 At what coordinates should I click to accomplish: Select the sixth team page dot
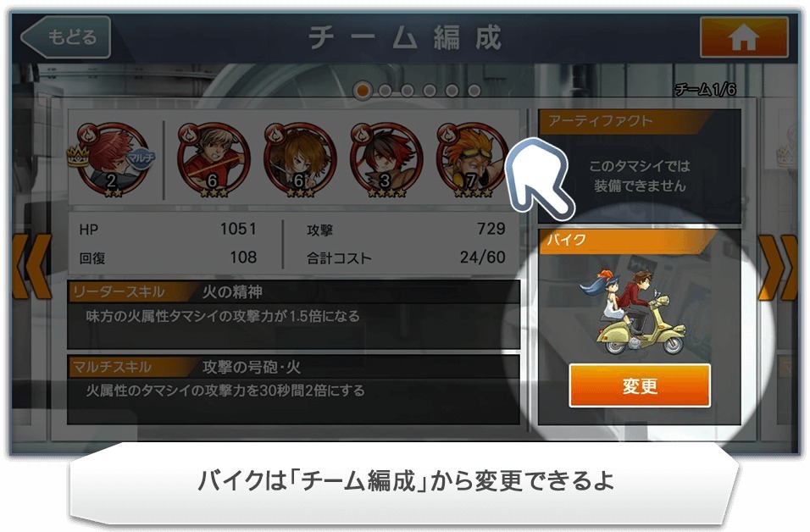[x=474, y=91]
